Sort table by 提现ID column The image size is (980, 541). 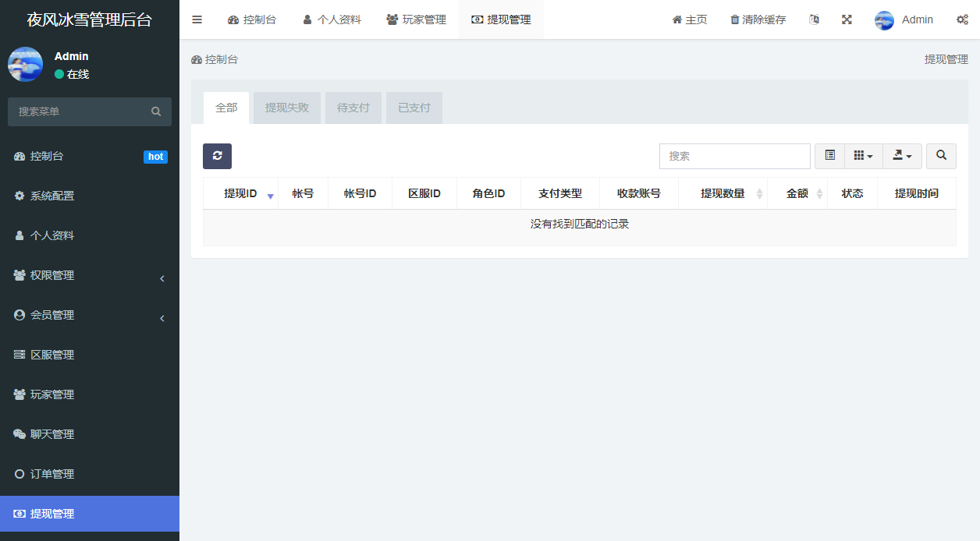(x=240, y=193)
